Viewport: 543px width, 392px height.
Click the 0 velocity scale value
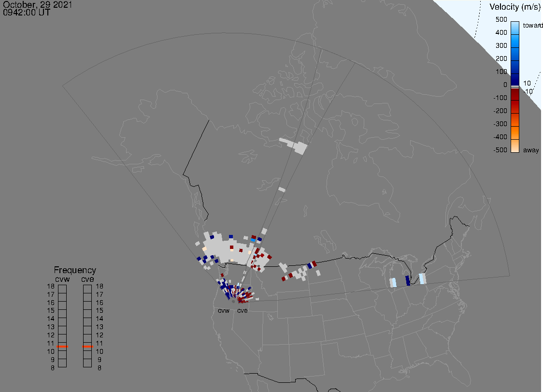click(505, 85)
